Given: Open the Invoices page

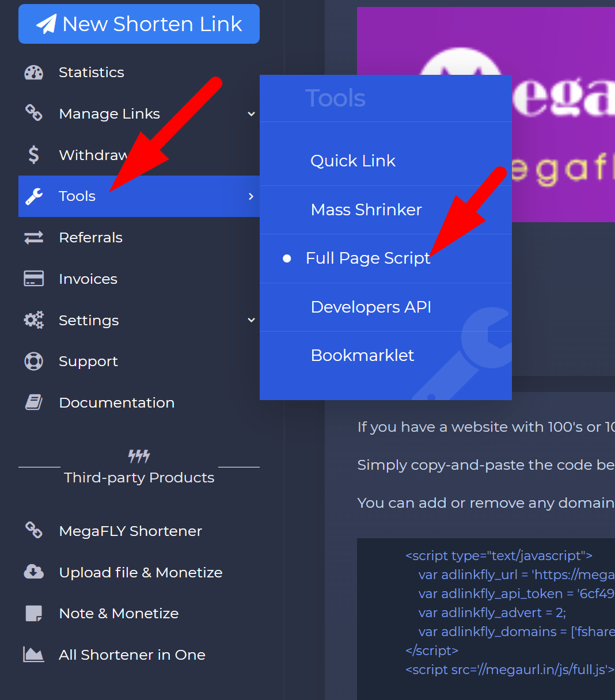Looking at the screenshot, I should click(x=88, y=279).
